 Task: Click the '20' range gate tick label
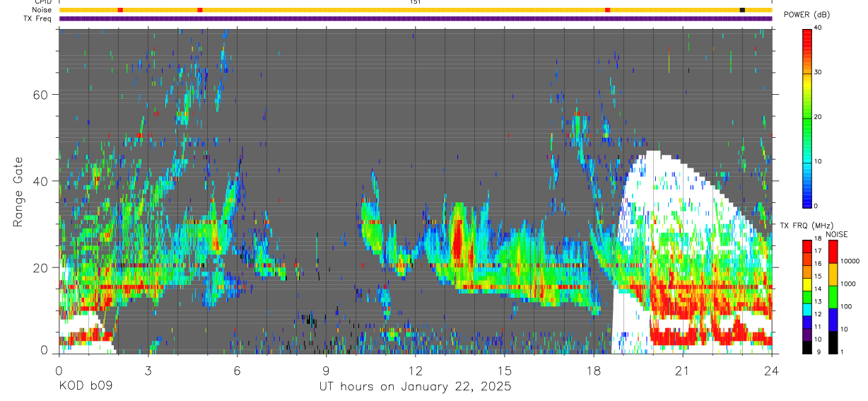(41, 267)
